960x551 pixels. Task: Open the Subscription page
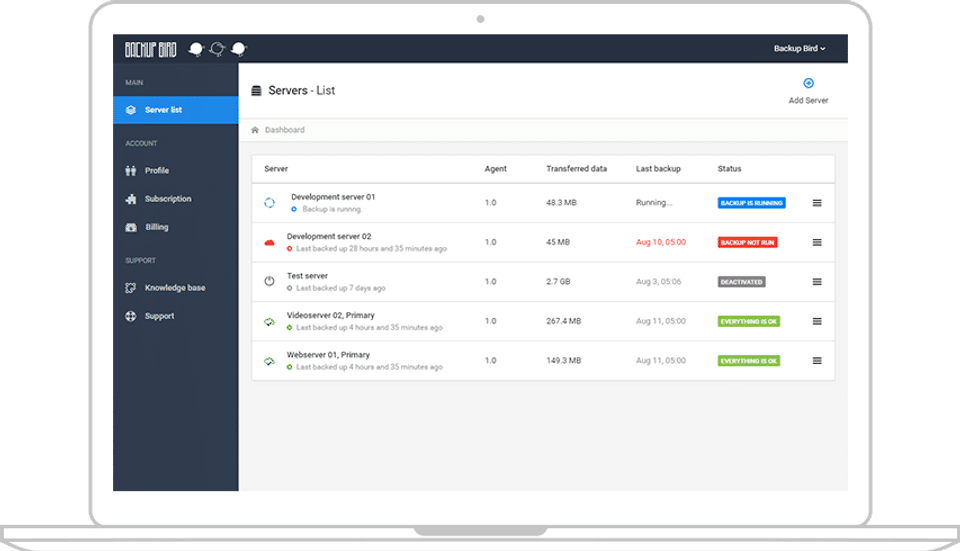(168, 198)
